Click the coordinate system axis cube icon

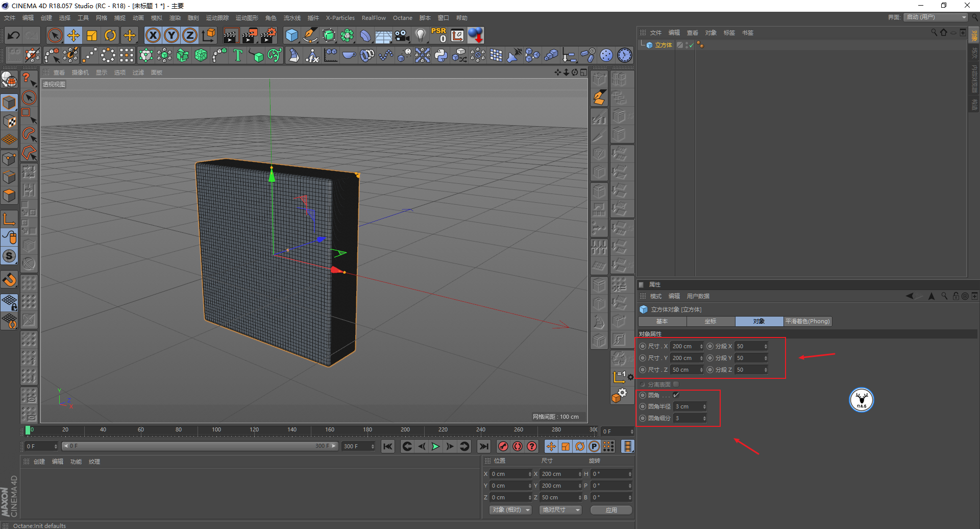209,35
